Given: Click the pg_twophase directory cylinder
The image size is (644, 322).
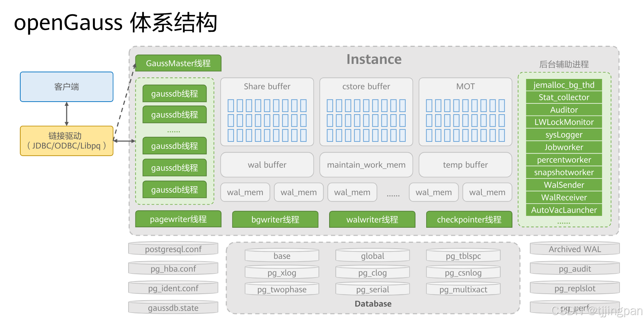Looking at the screenshot, I should tap(282, 289).
